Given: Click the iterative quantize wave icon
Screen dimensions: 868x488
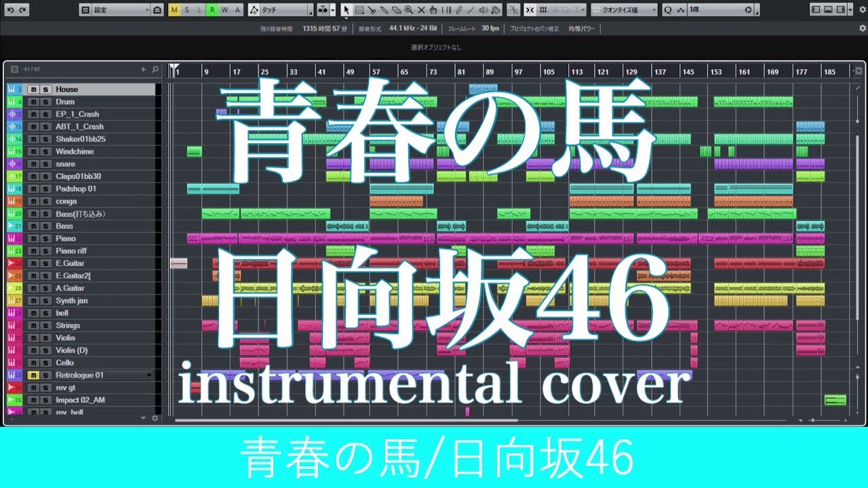Looking at the screenshot, I should pos(680,10).
